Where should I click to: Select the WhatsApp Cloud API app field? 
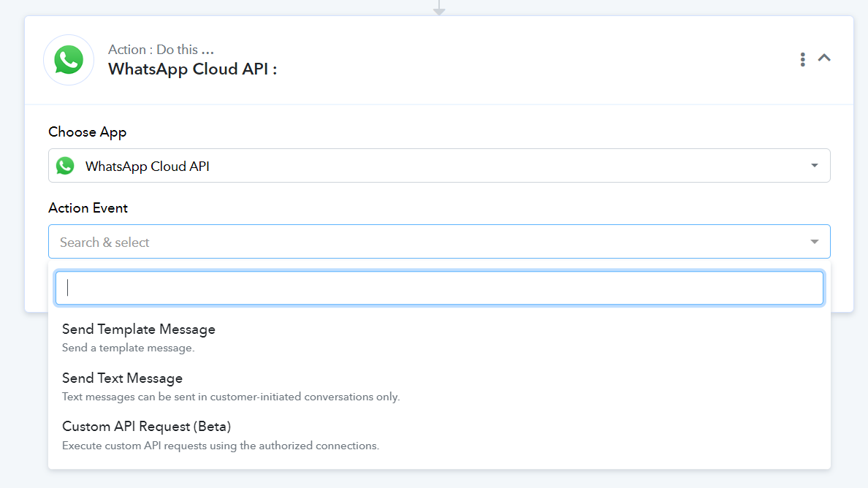pyautogui.click(x=439, y=165)
